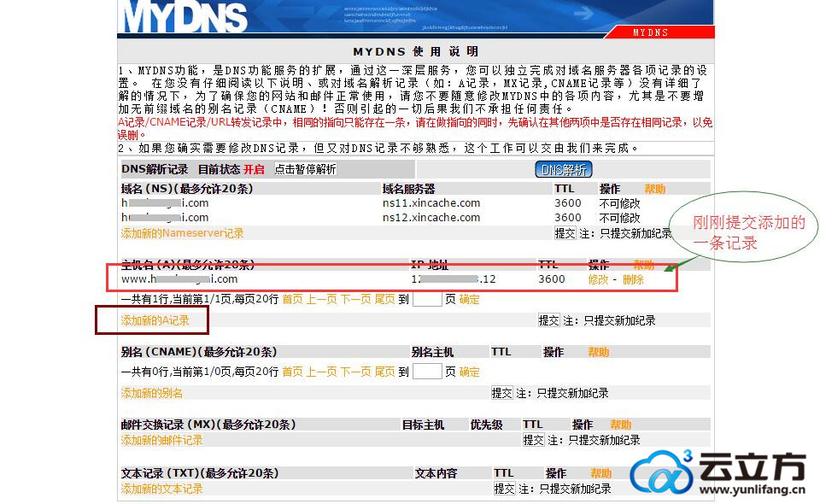Click 修改 for the www A record

(598, 279)
